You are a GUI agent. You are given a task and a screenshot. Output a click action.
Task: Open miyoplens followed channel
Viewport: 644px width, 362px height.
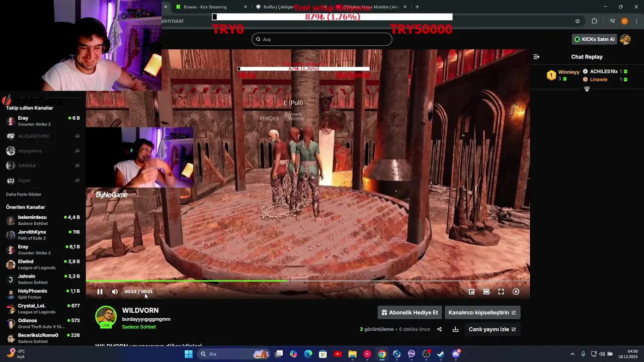[43, 151]
